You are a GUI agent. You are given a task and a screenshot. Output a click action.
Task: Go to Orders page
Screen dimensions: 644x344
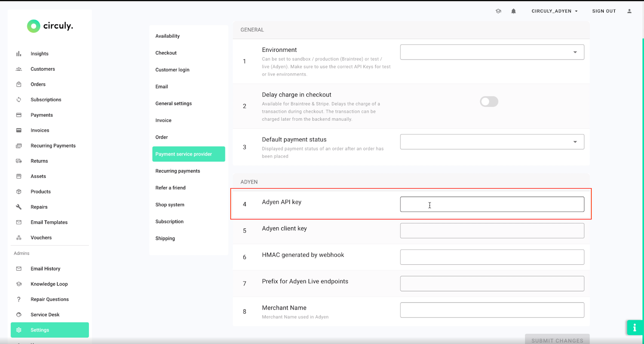38,84
